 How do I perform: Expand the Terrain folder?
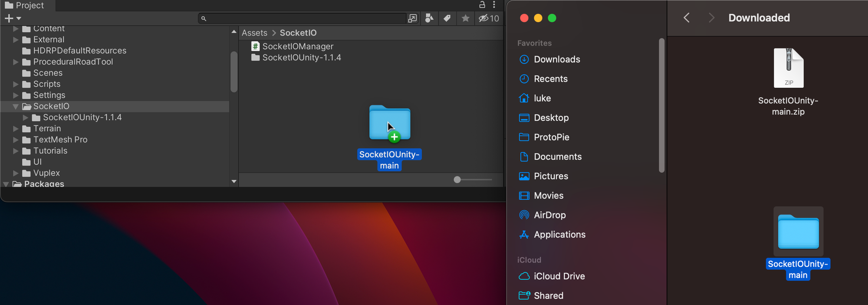(16, 129)
